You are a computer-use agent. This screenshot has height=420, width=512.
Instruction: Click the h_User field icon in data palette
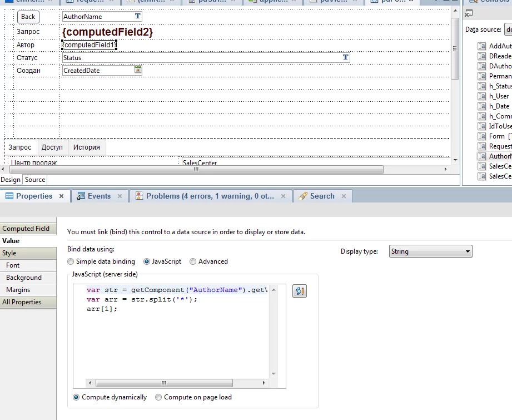[x=481, y=96]
